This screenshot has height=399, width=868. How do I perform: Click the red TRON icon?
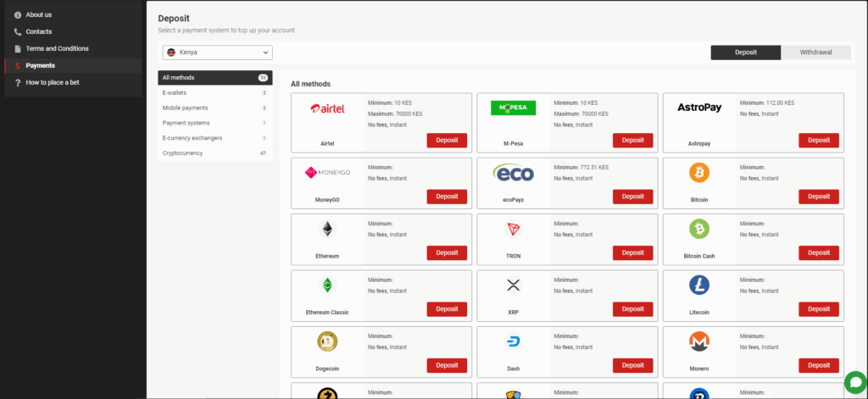tap(513, 229)
